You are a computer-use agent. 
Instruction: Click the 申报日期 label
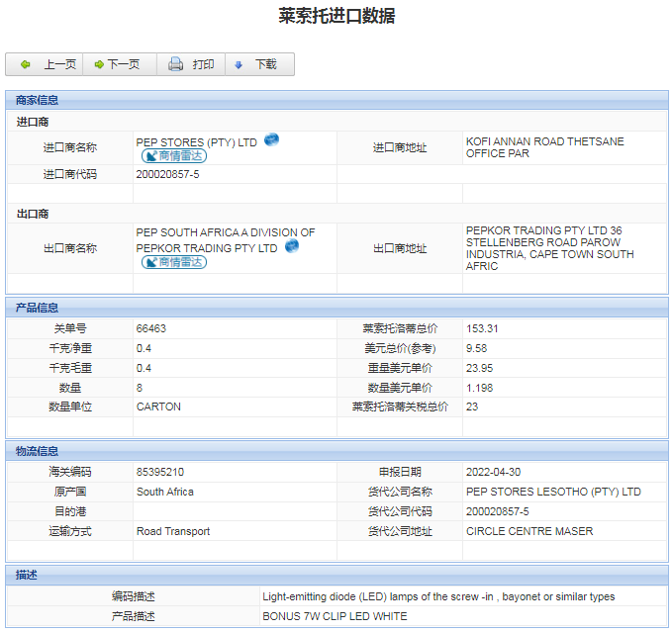pyautogui.click(x=400, y=472)
